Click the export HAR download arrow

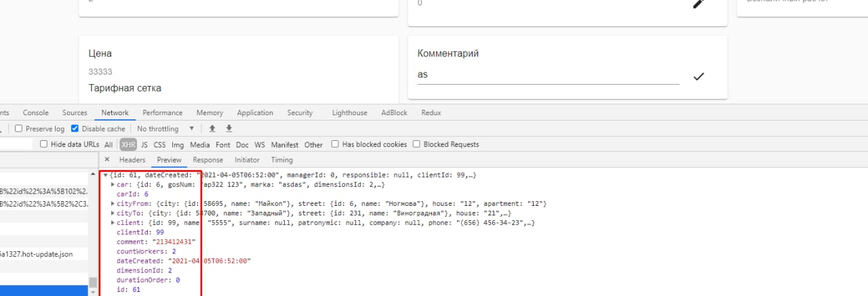pyautogui.click(x=229, y=129)
